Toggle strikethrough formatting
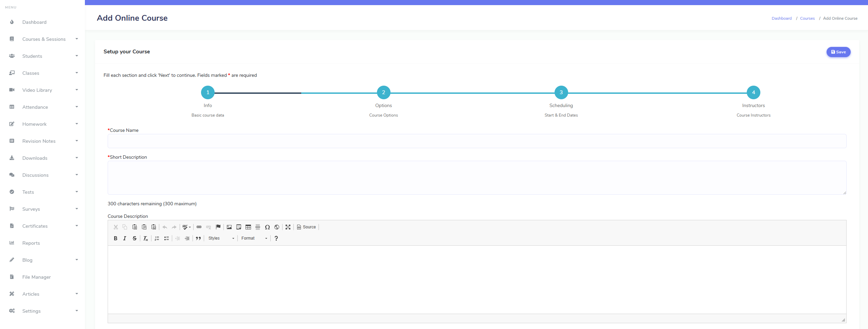Image resolution: width=868 pixels, height=329 pixels. tap(134, 238)
